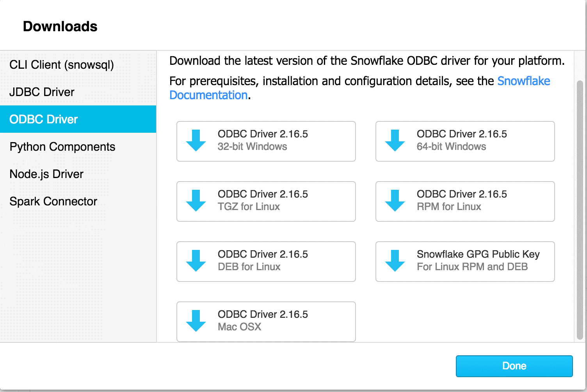Highlight the ODBC Driver sidebar entry

(x=43, y=119)
